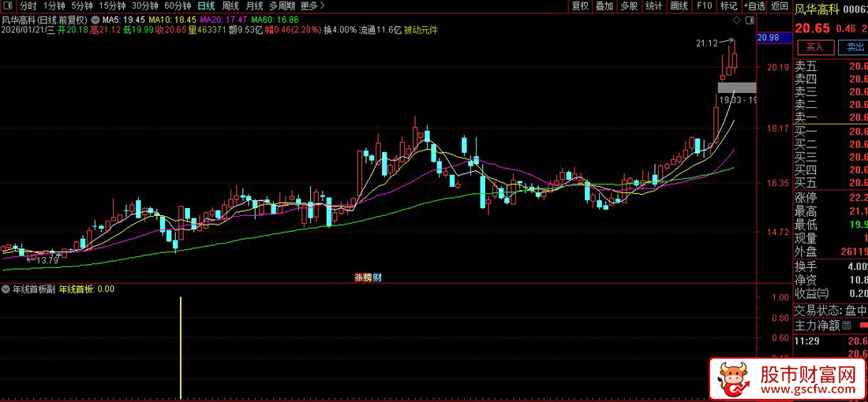Click the gray gap box near 19.33
Screen dimensions: 868x402
click(x=737, y=87)
